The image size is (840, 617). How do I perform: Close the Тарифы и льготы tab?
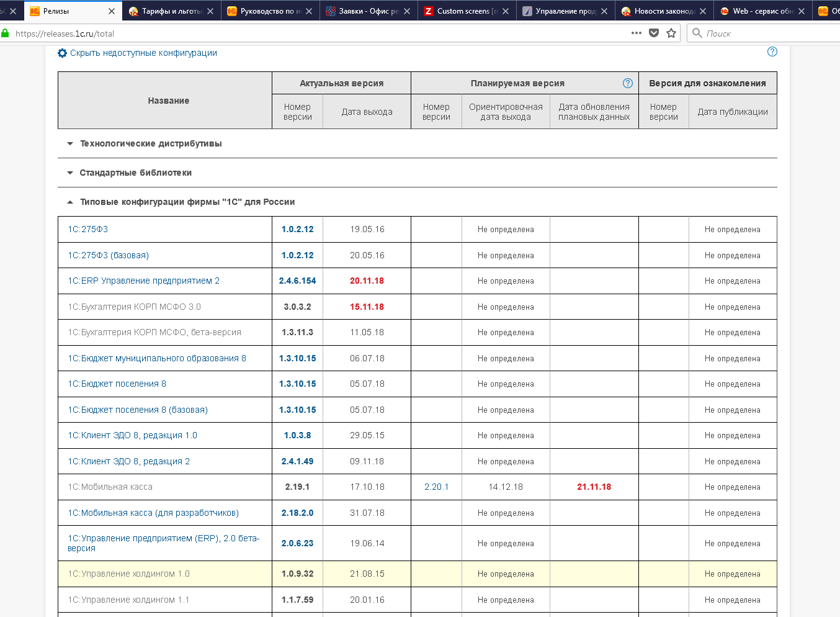pos(210,11)
